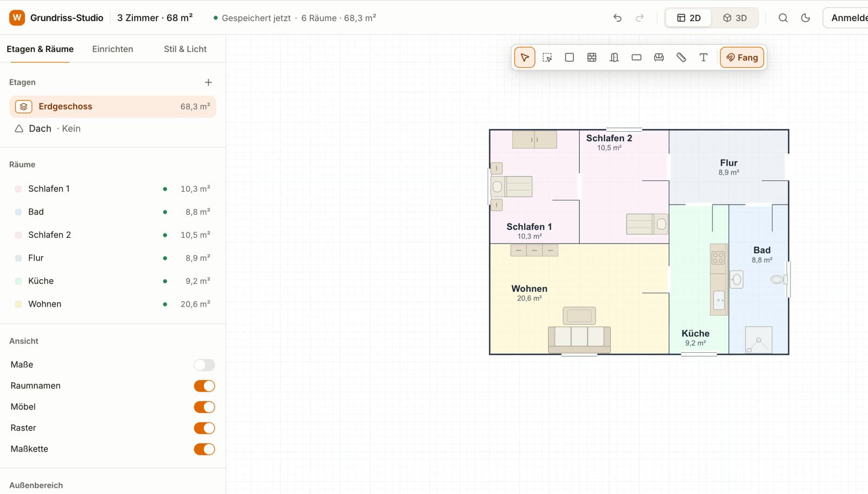Toggle Fang snapping
Viewport: 868px width, 494px height.
[742, 58]
